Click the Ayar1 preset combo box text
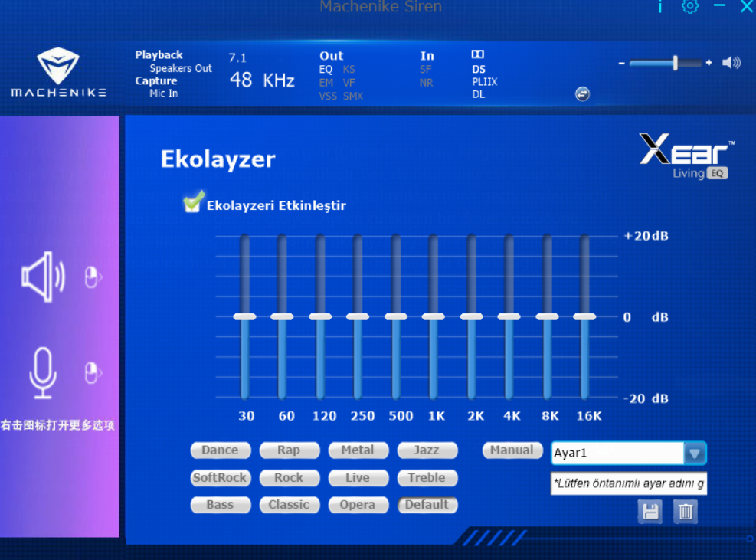Image resolution: width=756 pixels, height=560 pixels. coord(617,454)
